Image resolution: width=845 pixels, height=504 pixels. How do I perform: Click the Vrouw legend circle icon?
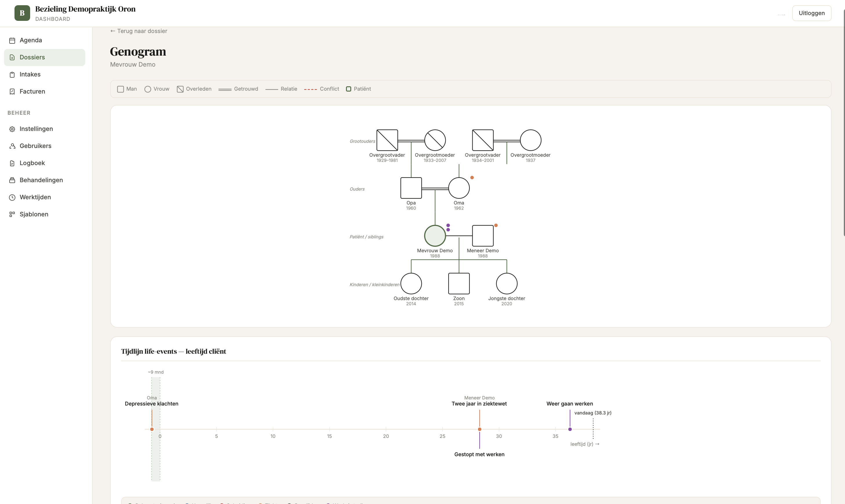click(148, 89)
